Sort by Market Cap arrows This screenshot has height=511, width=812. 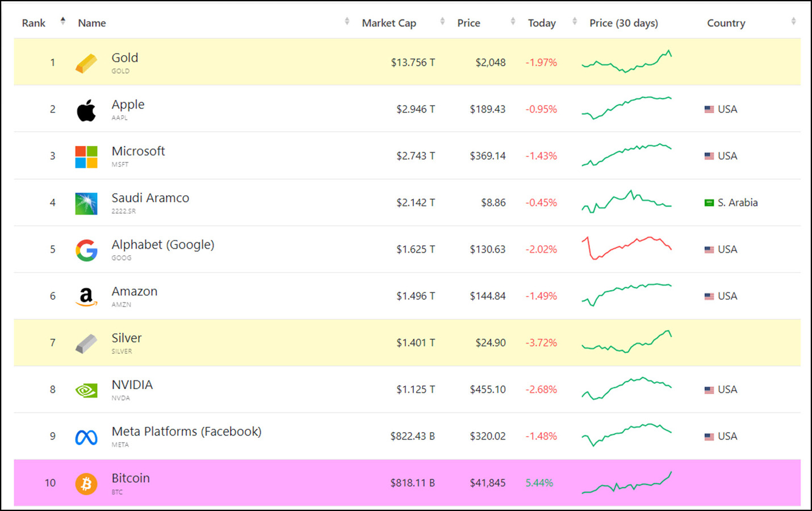pyautogui.click(x=442, y=22)
